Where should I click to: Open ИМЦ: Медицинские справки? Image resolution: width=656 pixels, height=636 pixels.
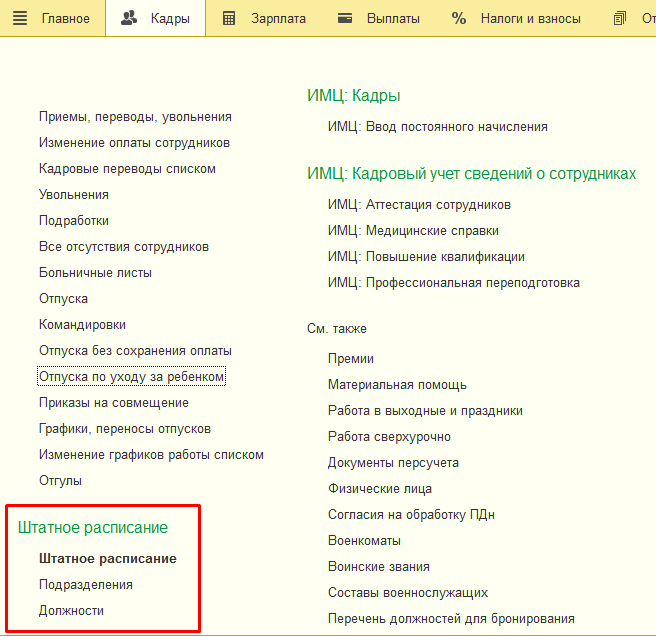[x=413, y=231]
